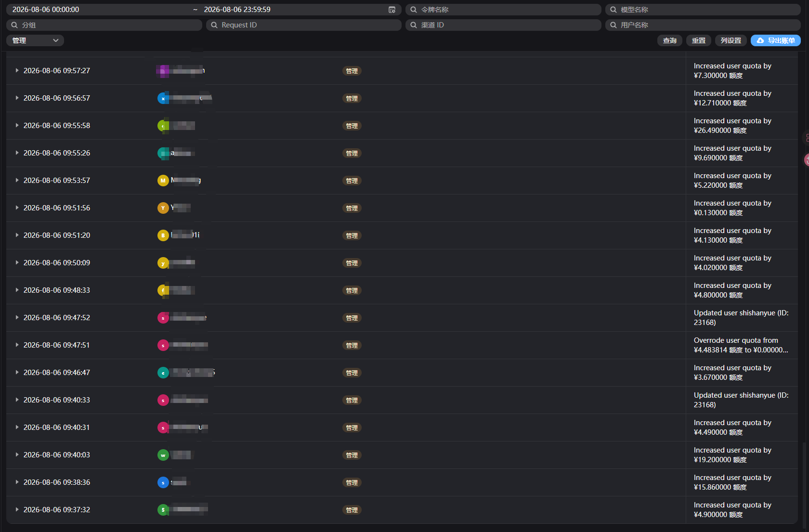
Task: Click the 模型名称 search field
Action: click(703, 10)
